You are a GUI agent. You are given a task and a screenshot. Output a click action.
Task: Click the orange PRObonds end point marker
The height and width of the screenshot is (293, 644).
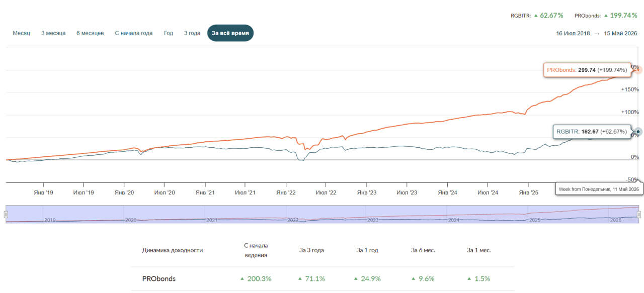tap(638, 70)
